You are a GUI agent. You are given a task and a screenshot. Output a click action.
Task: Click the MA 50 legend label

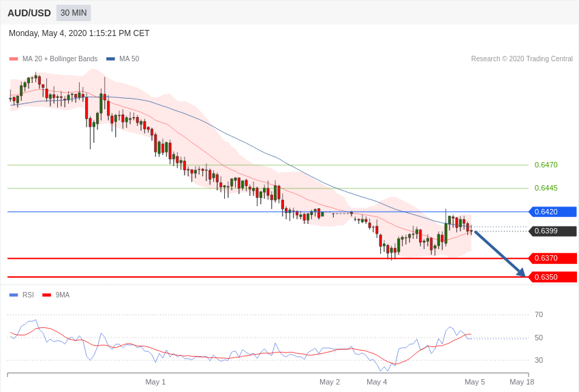(x=129, y=59)
